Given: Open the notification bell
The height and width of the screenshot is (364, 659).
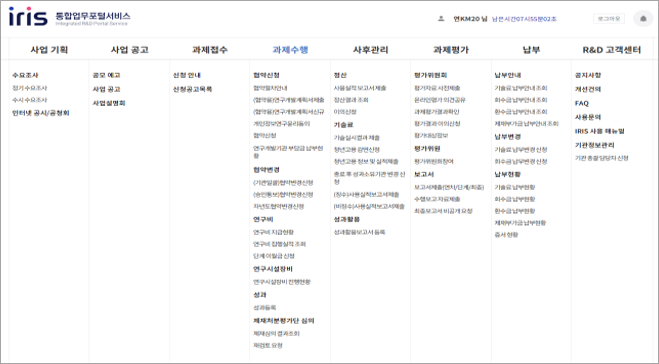Looking at the screenshot, I should (x=643, y=19).
